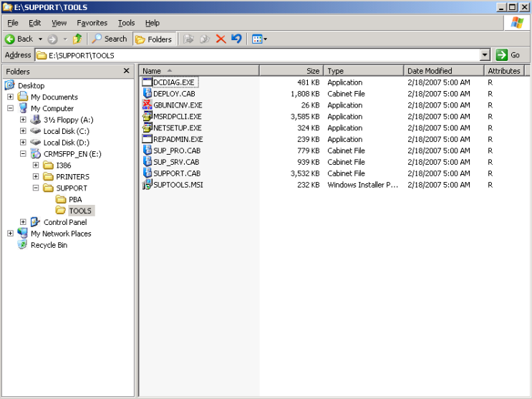532x399 pixels.
Task: Select the NETSETUP.EXE file icon
Action: coord(147,128)
